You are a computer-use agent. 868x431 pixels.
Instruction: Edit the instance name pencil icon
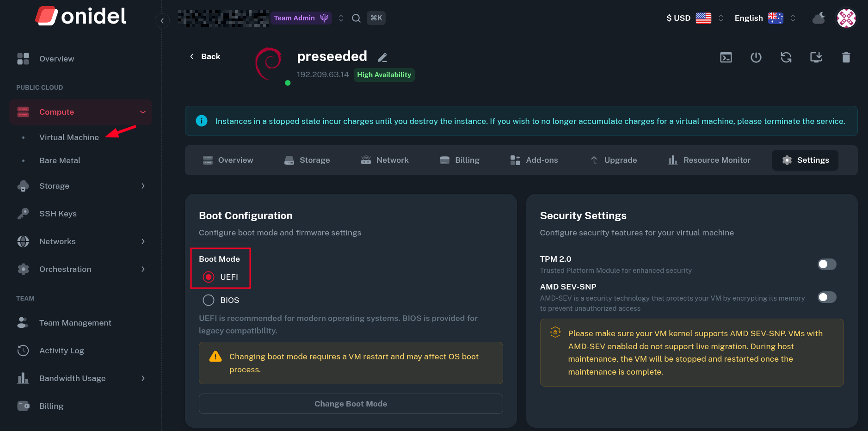pyautogui.click(x=382, y=58)
